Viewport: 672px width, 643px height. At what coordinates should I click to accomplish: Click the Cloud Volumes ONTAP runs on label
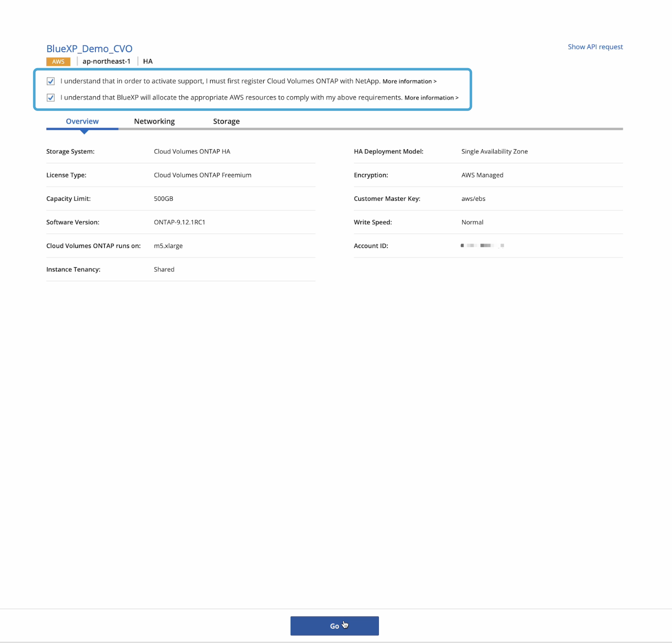tap(93, 246)
